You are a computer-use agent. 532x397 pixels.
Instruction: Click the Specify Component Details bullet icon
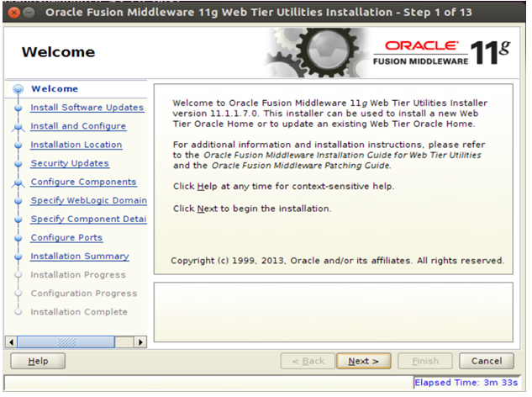tap(18, 220)
